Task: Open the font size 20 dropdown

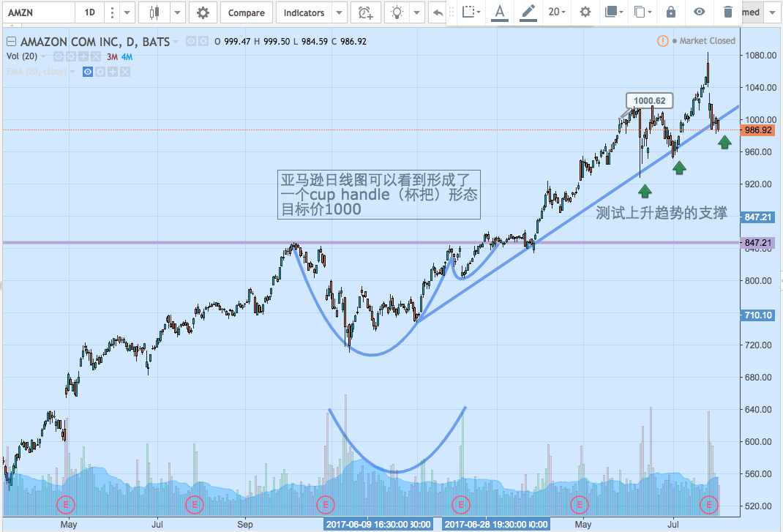Action: click(556, 12)
